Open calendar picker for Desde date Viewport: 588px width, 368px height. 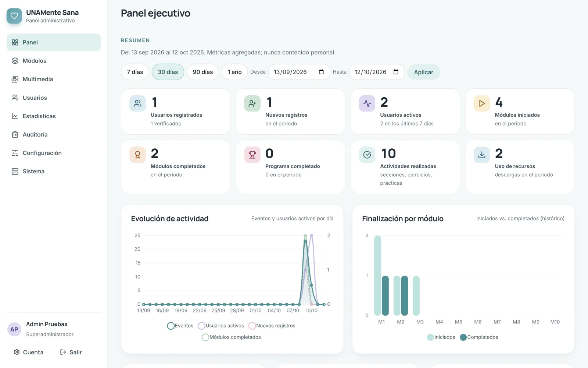pyautogui.click(x=321, y=72)
